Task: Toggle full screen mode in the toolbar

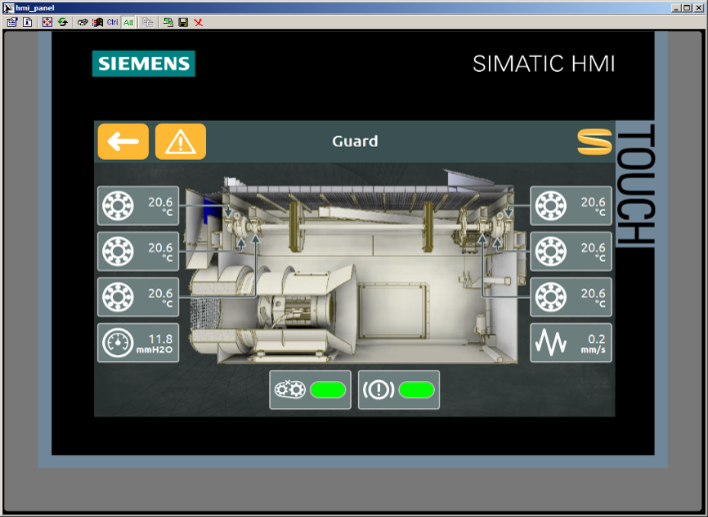Action: (47, 22)
